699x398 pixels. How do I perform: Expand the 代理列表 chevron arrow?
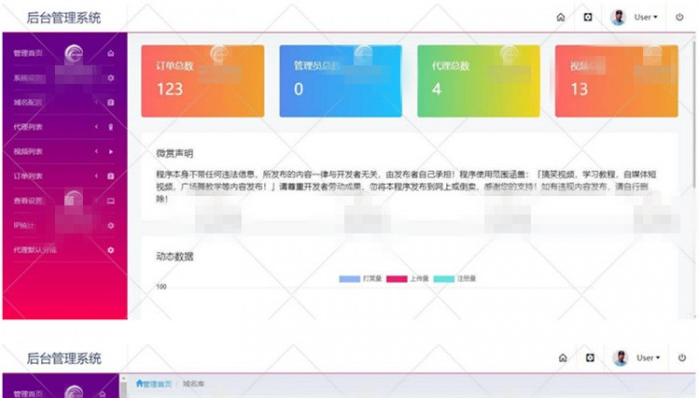96,127
